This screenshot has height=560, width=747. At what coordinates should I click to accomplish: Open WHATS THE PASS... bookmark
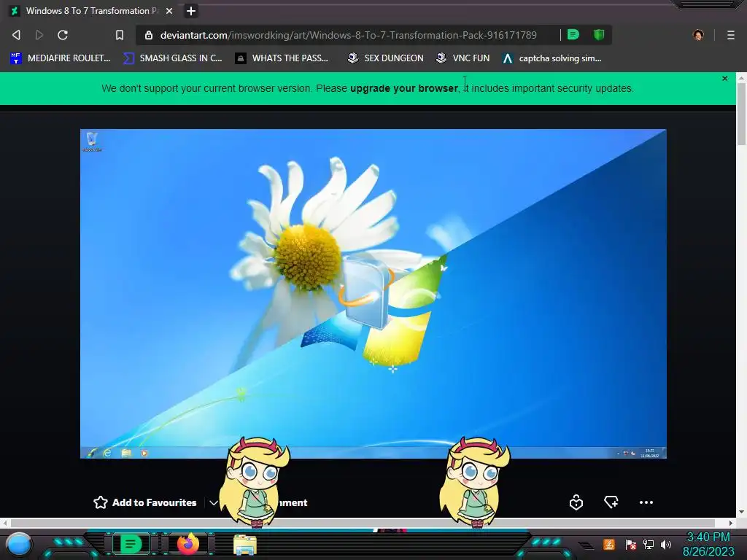coord(282,58)
